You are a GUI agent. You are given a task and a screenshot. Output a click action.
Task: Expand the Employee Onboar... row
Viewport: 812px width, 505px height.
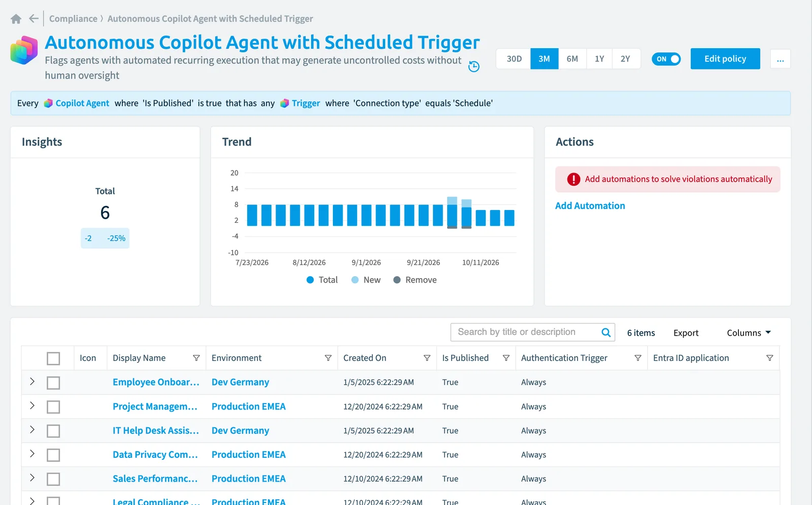32,381
